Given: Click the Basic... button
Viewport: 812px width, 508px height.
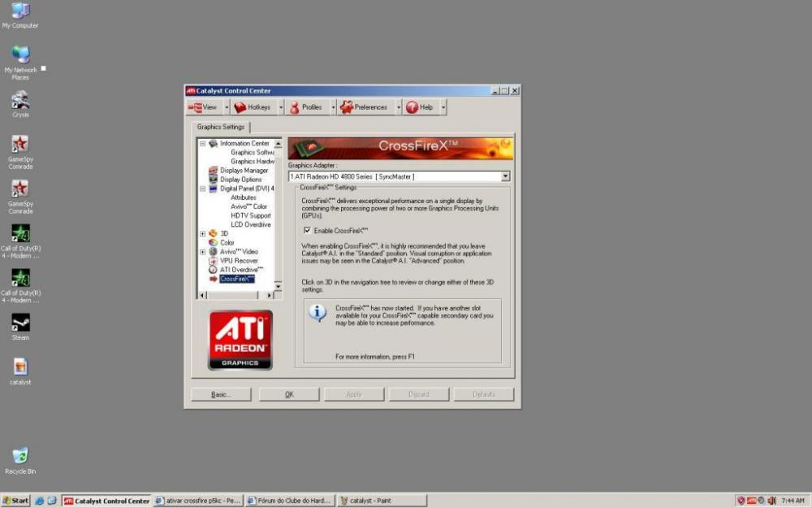Looking at the screenshot, I should click(x=221, y=394).
